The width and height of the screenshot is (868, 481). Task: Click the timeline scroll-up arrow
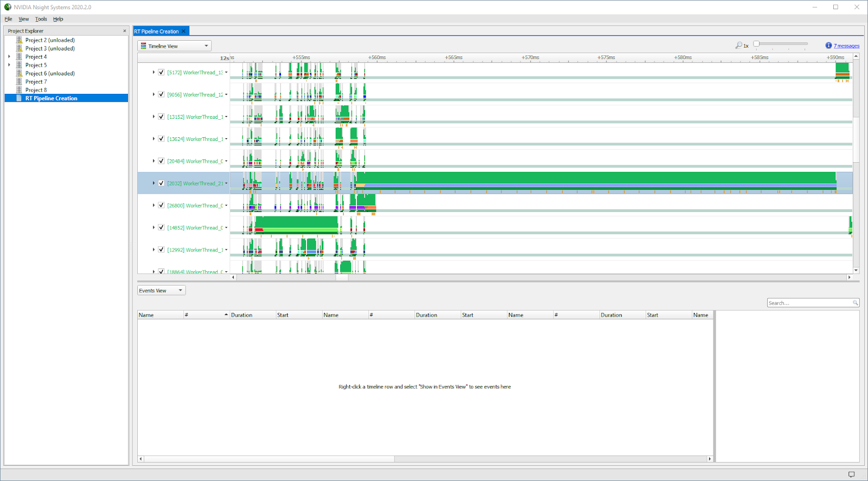pyautogui.click(x=856, y=56)
